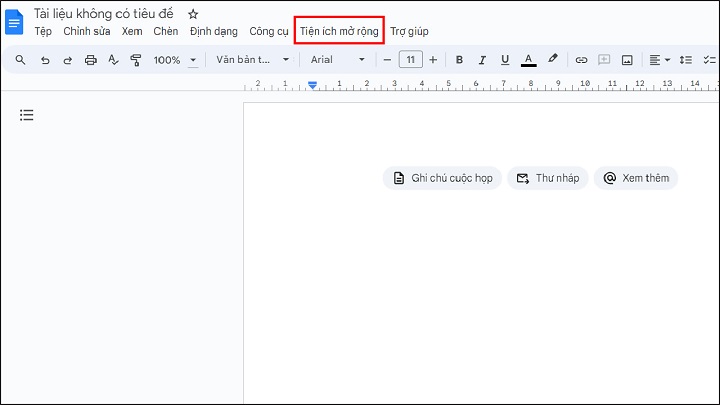Toggle italic formatting

pyautogui.click(x=482, y=60)
